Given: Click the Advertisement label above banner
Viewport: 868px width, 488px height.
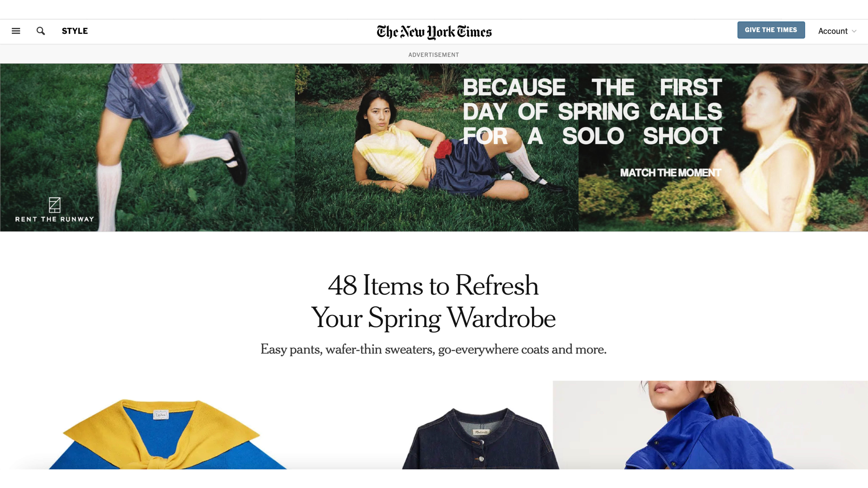Looking at the screenshot, I should [x=434, y=55].
